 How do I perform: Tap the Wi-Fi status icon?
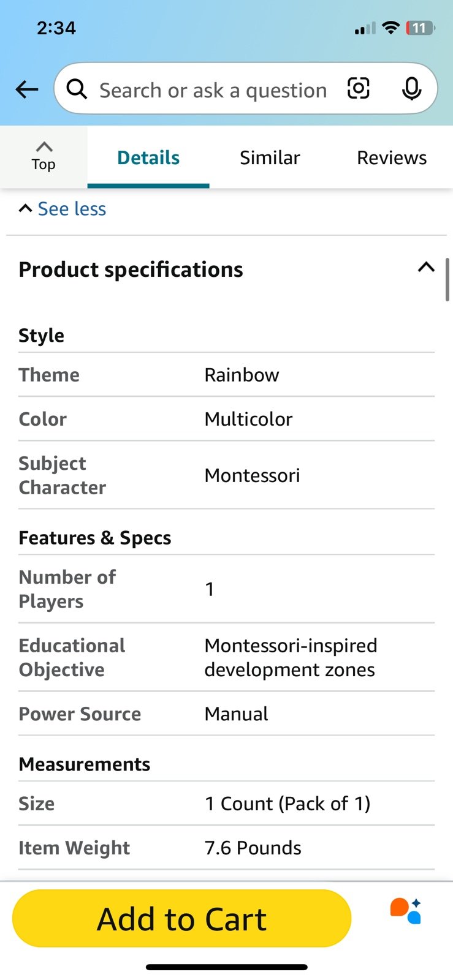coord(390,28)
